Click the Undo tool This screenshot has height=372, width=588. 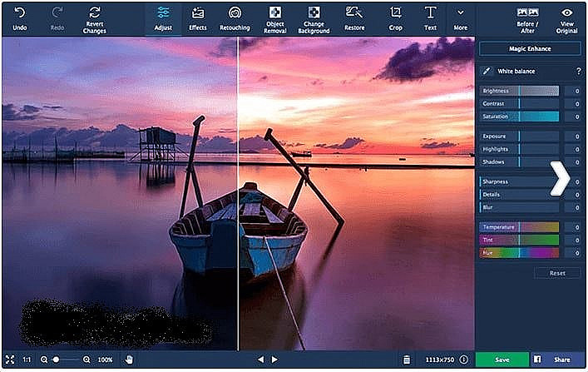(20, 19)
